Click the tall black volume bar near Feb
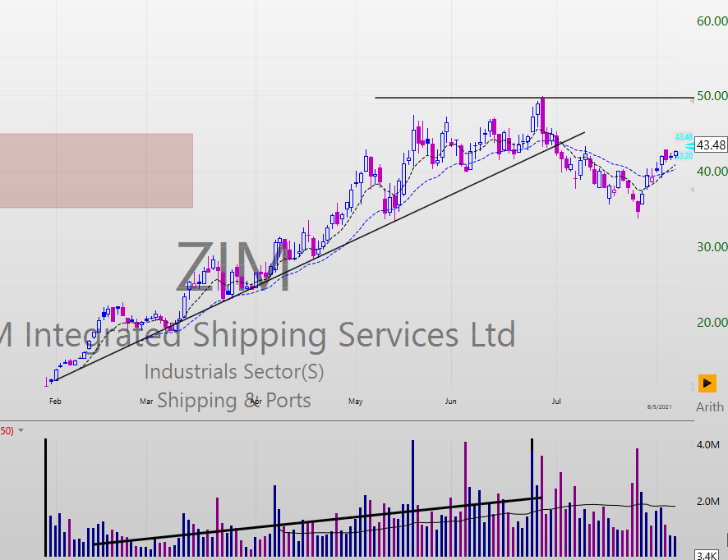Image resolution: width=728 pixels, height=560 pixels. pos(45,498)
